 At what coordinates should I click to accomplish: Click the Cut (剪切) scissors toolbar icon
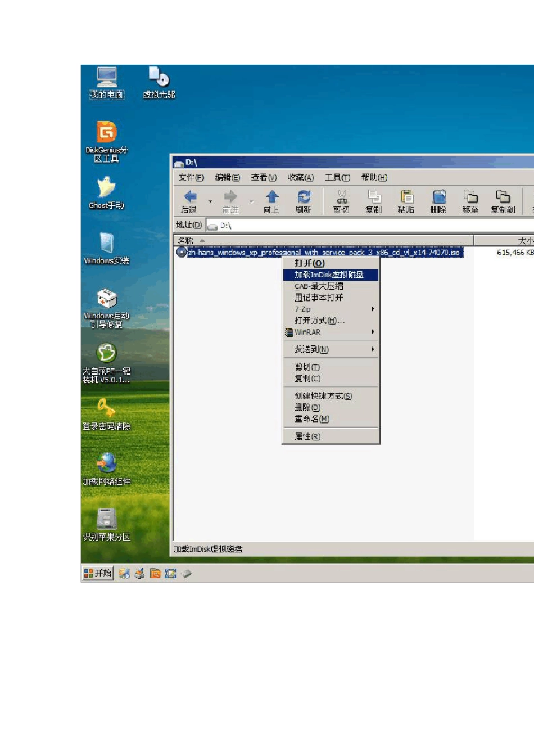point(342,197)
